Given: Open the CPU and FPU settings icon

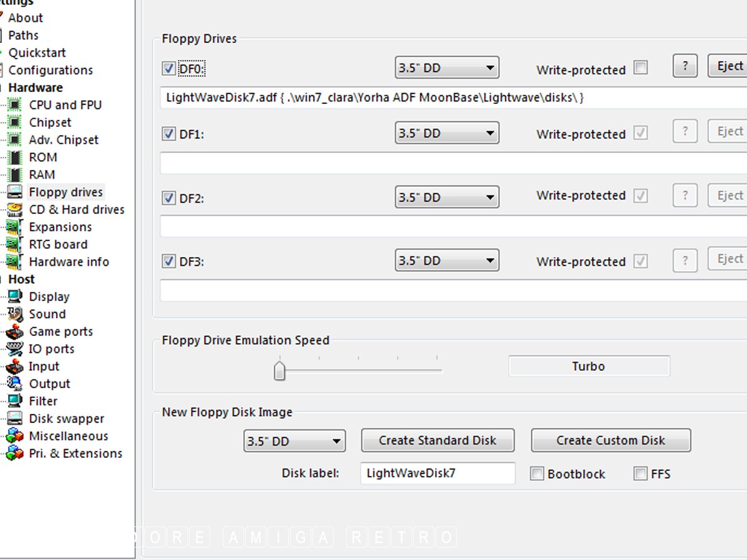Looking at the screenshot, I should coord(15,105).
